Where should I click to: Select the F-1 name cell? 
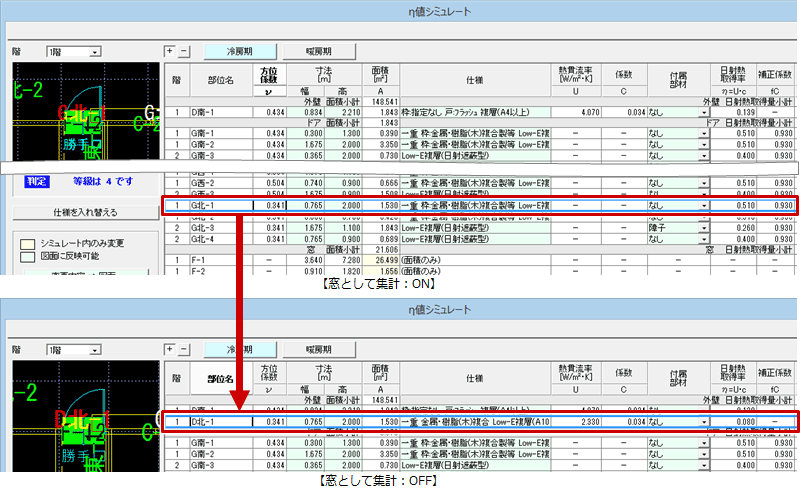pos(221,260)
